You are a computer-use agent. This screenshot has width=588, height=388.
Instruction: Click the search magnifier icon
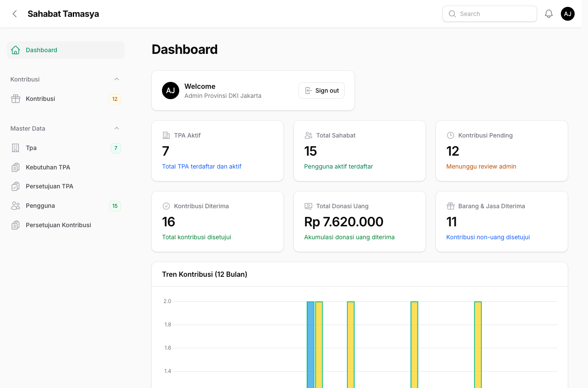tap(452, 14)
